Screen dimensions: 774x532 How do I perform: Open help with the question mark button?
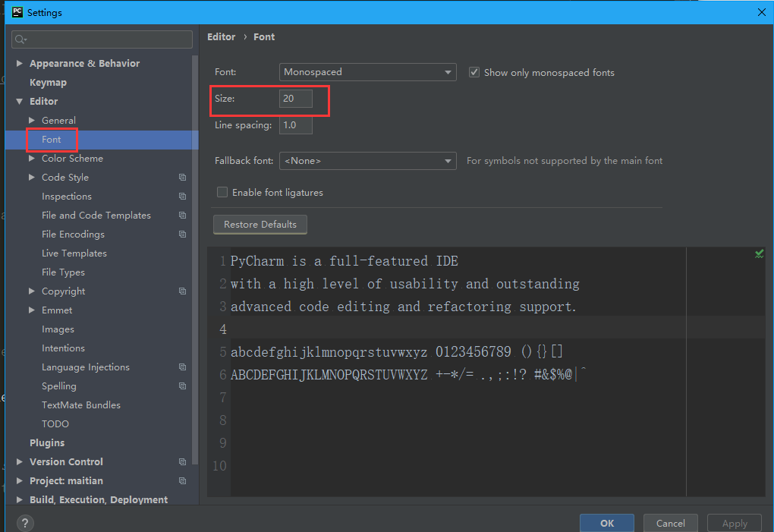click(25, 523)
